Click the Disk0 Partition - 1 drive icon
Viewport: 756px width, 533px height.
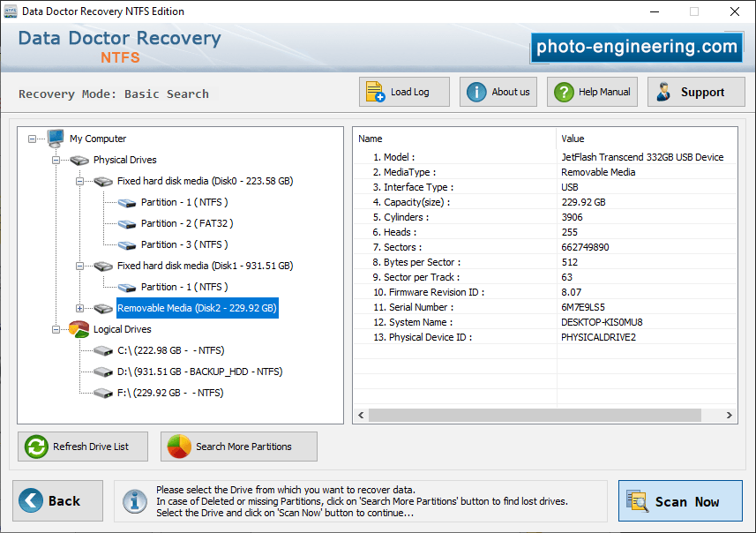point(127,203)
